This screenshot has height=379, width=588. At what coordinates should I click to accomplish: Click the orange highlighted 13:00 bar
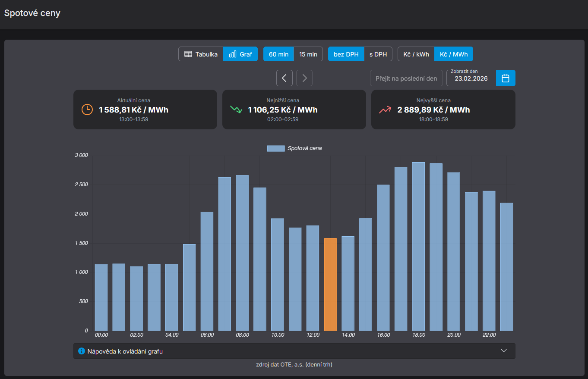tap(330, 285)
